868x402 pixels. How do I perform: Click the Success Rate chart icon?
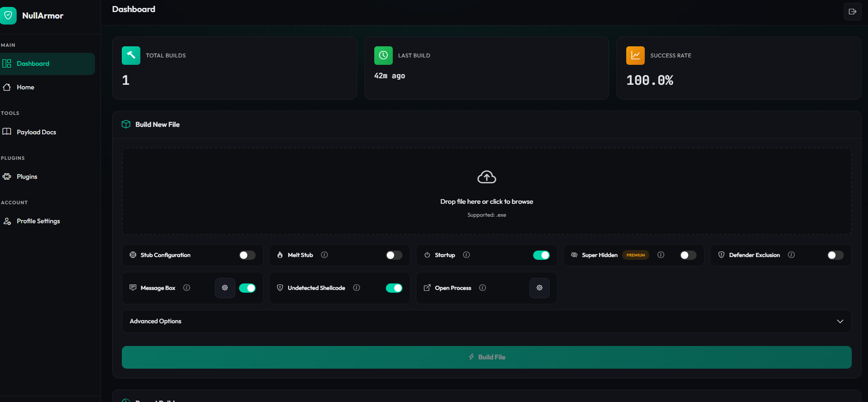[x=635, y=56]
